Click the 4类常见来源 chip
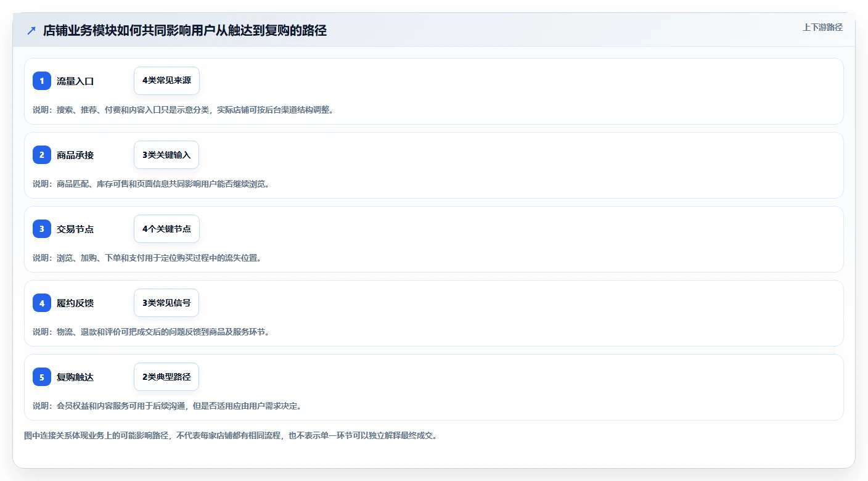This screenshot has height=481, width=868. click(166, 81)
